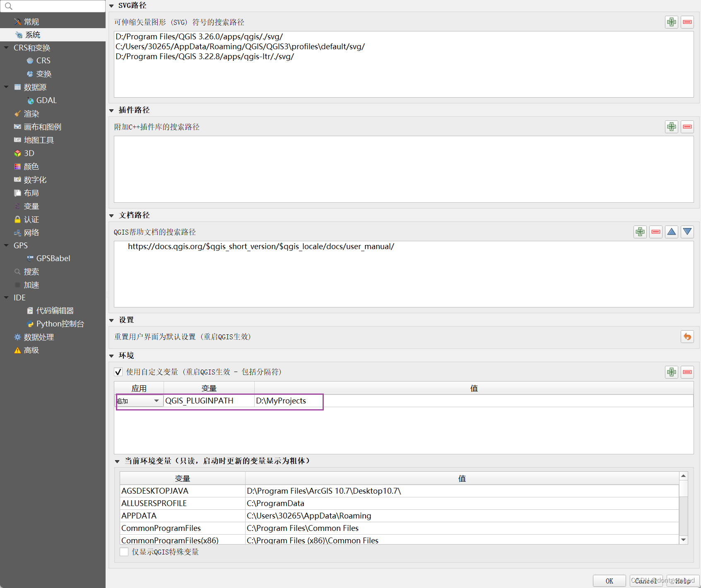Select the QGIS 3.26.0 svg path entry
Image resolution: width=701 pixels, height=588 pixels.
pos(199,37)
